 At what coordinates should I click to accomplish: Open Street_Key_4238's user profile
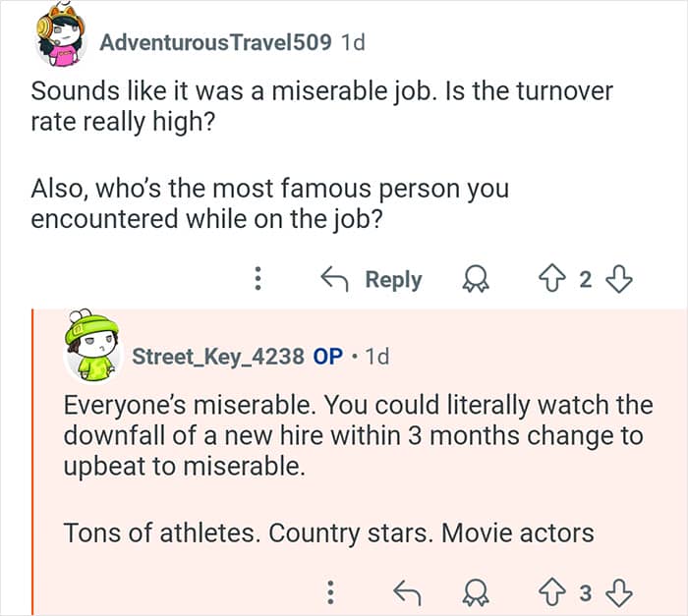click(x=218, y=357)
